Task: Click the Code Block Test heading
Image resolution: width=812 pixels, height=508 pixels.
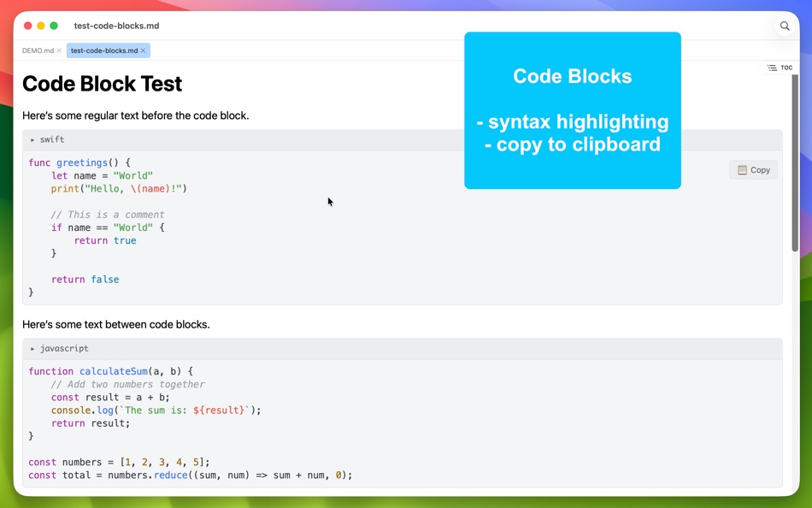Action: (102, 84)
